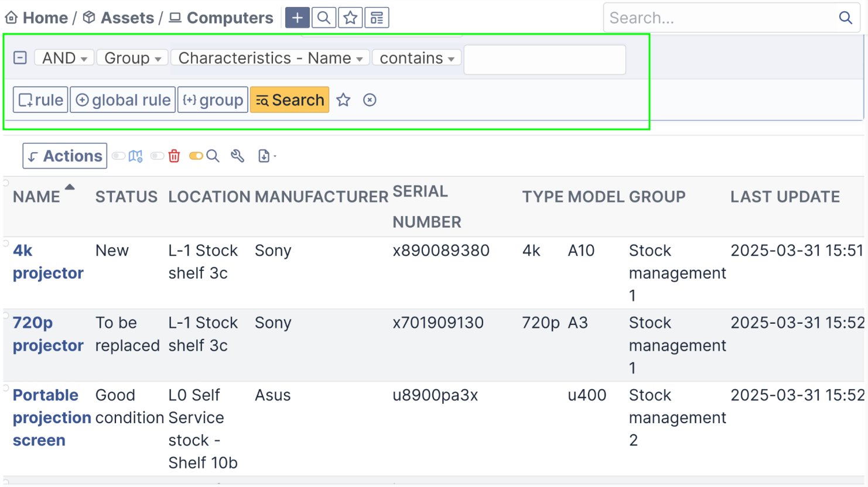Click the wrench settings icon in the toolbar

coord(238,156)
